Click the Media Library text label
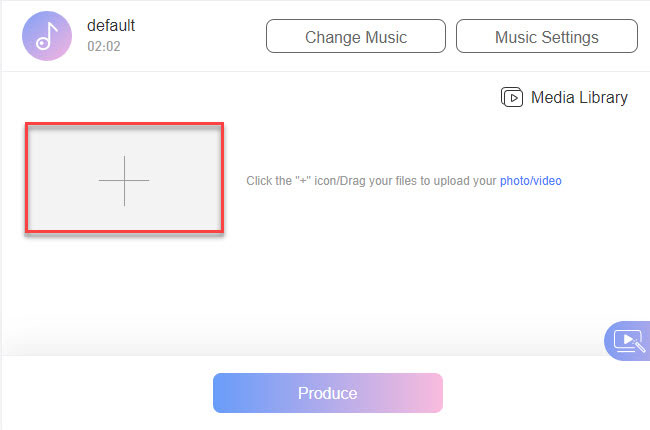The image size is (650, 430). [x=579, y=97]
